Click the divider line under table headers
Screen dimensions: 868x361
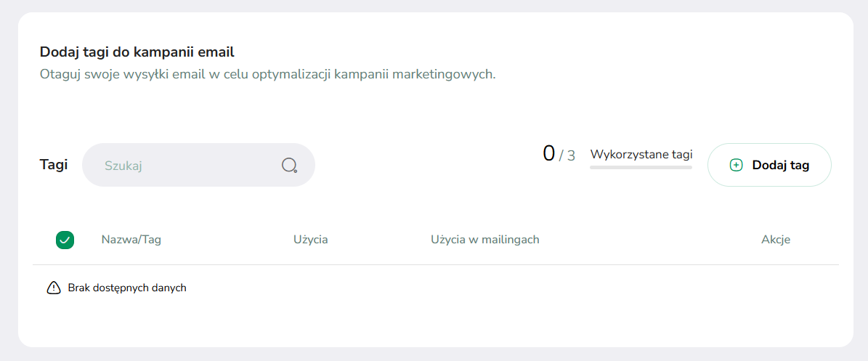point(436,264)
